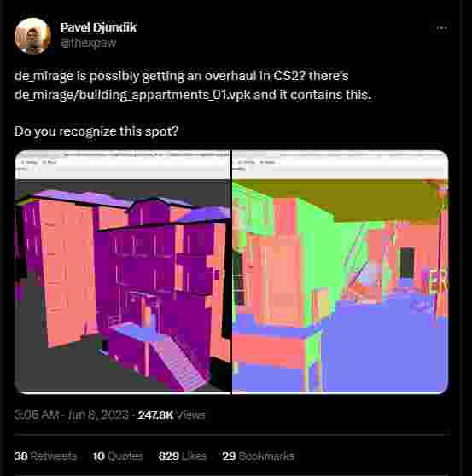This screenshot has width=472, height=476.
Task: Open the tweet's more options ellipsis
Action: click(441, 28)
